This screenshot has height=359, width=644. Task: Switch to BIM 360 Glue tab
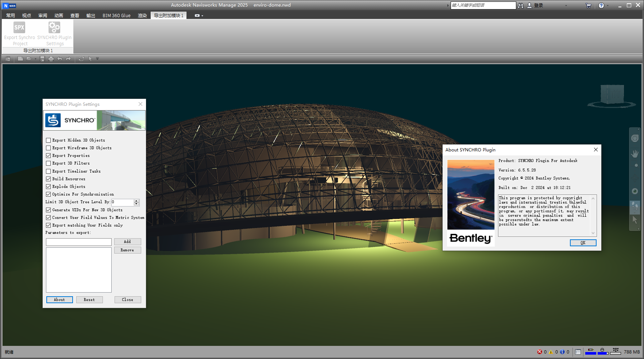(116, 16)
